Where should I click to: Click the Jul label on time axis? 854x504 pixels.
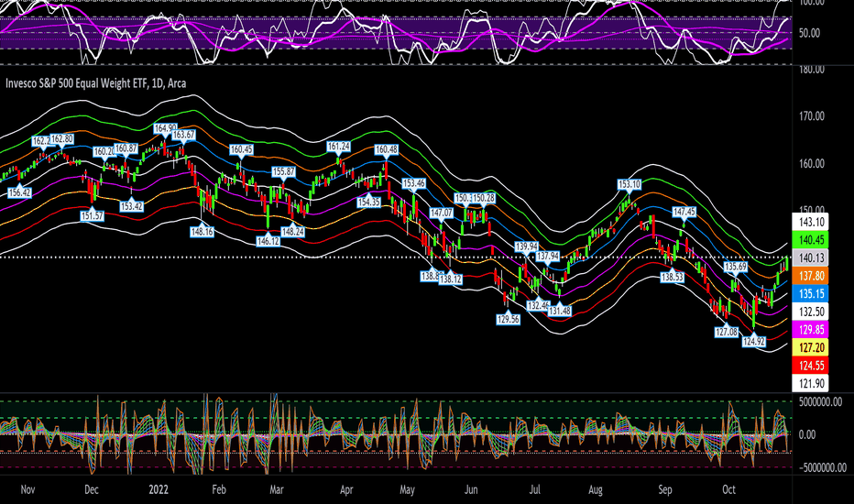click(x=534, y=489)
